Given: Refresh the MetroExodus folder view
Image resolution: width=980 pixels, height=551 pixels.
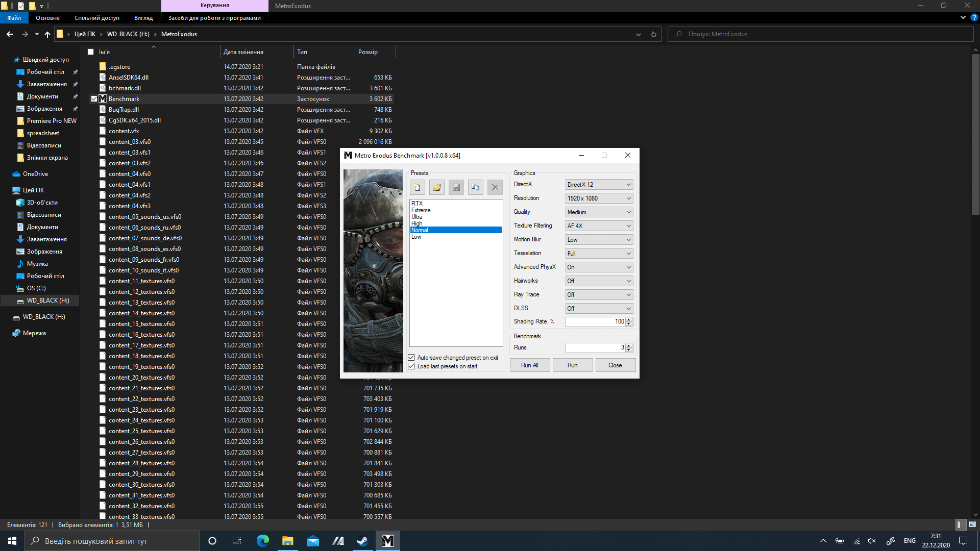Looking at the screenshot, I should [653, 34].
